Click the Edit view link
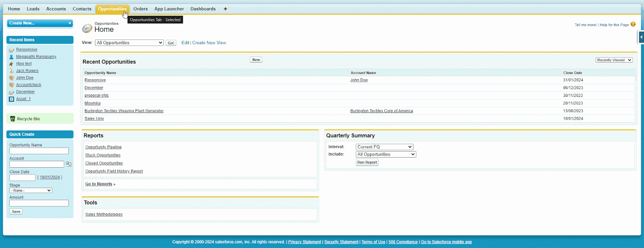 click(185, 43)
